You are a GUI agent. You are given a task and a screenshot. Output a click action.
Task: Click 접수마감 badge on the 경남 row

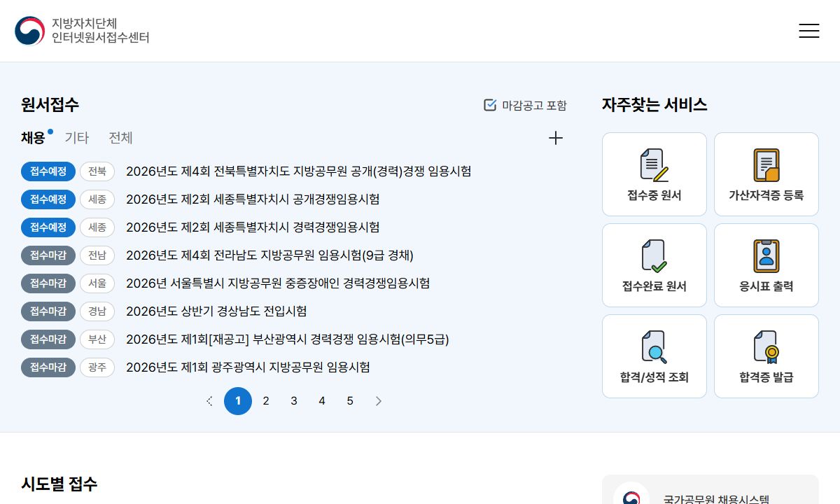coord(48,311)
